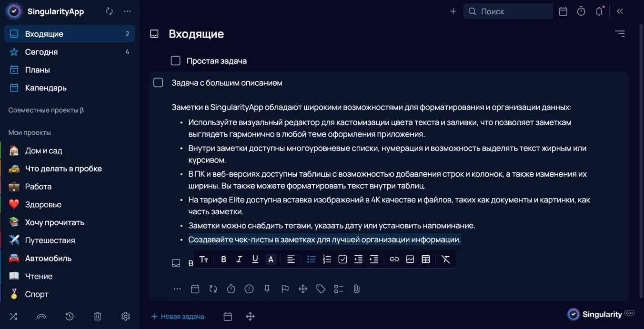The height and width of the screenshot is (329, 644).
Task: Clear text formatting in the note
Action: pyautogui.click(x=446, y=259)
